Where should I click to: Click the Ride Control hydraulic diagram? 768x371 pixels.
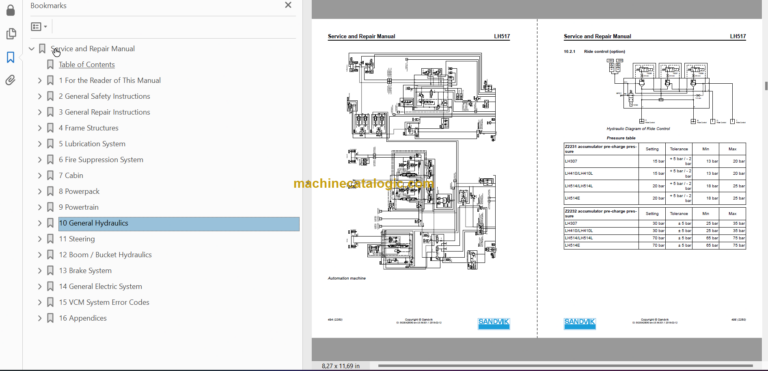676,91
